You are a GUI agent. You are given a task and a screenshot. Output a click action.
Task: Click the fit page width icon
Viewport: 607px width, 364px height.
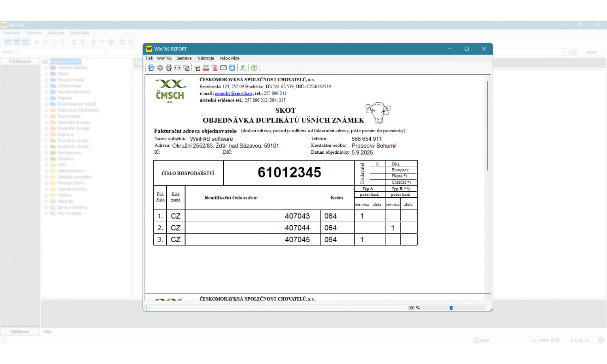click(x=178, y=68)
